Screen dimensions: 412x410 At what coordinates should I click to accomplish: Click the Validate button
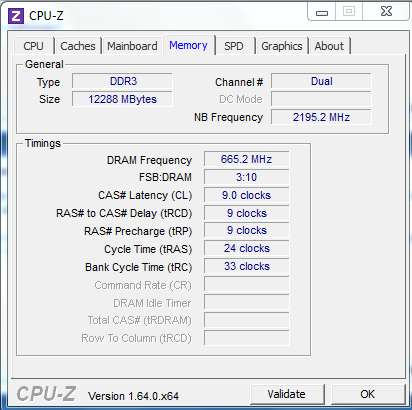click(287, 394)
